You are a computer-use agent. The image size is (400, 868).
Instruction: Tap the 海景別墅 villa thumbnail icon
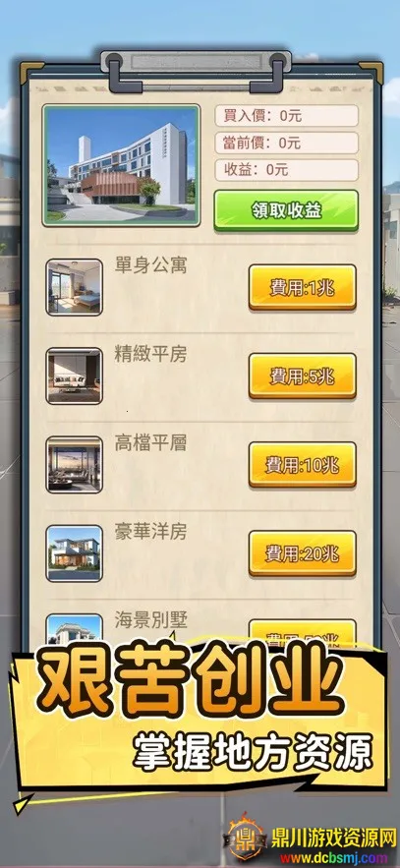click(74, 628)
